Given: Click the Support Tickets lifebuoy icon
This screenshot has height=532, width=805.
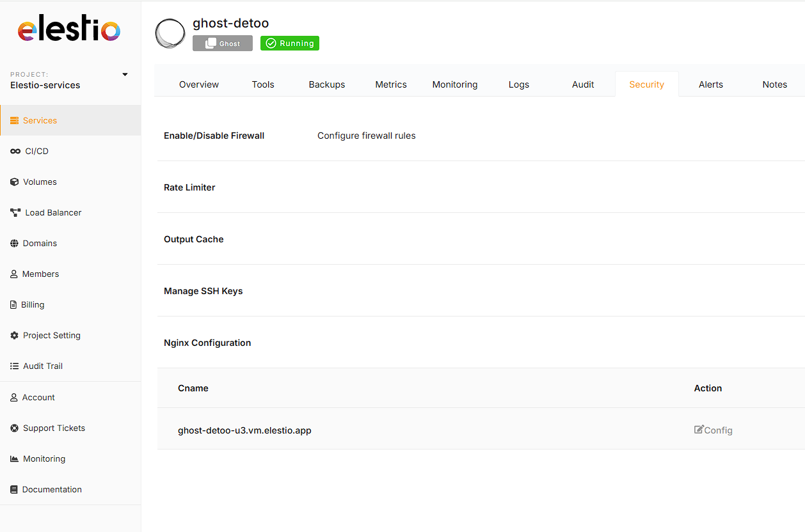Looking at the screenshot, I should pos(15,428).
